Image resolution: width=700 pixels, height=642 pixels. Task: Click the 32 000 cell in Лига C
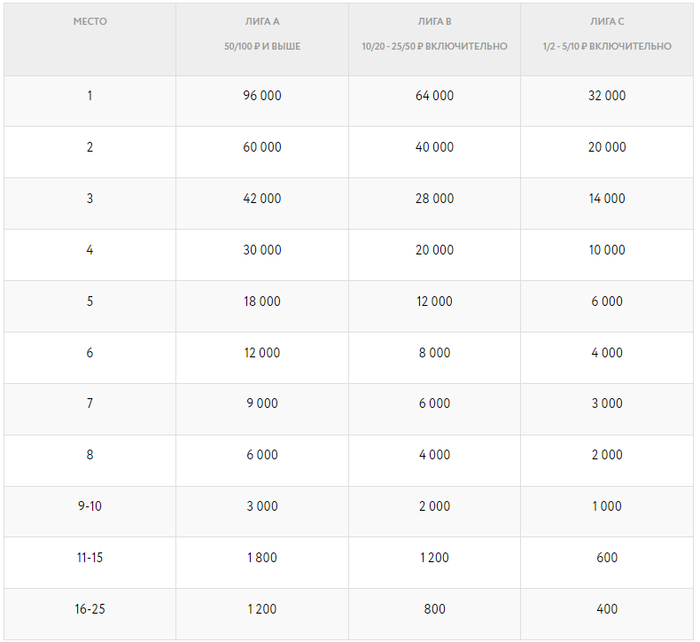607,96
